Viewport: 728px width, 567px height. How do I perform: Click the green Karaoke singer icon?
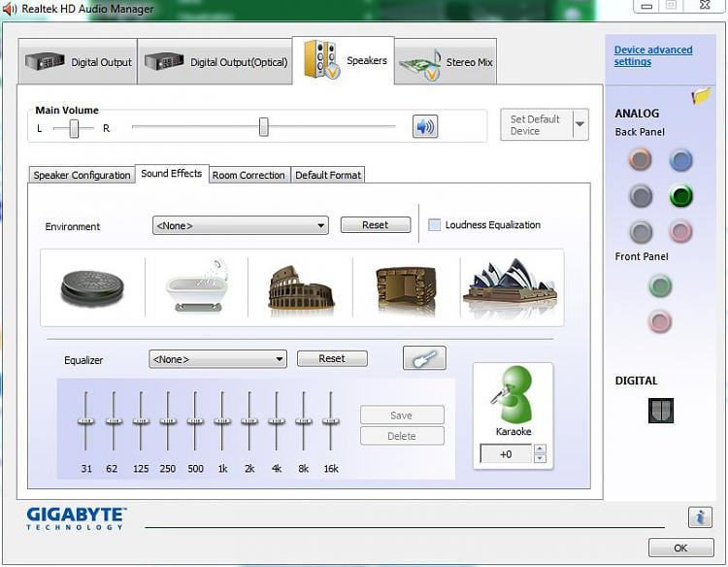tap(513, 394)
